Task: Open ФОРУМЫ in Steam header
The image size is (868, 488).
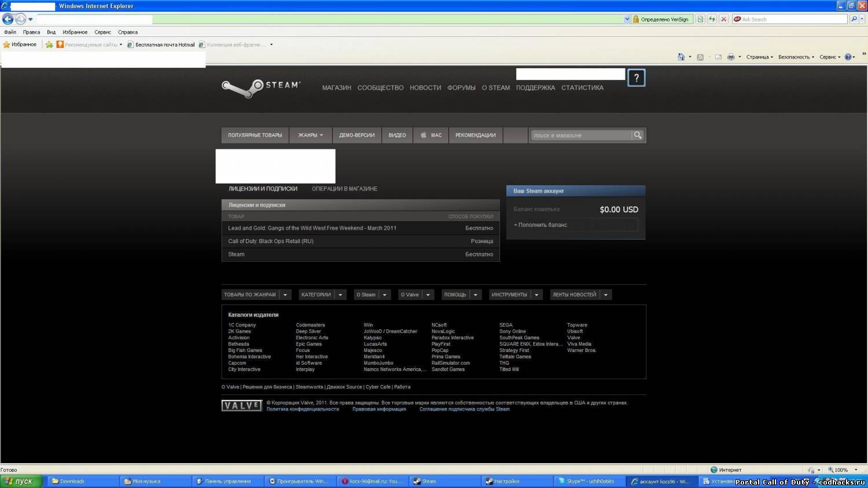Action: coord(461,88)
